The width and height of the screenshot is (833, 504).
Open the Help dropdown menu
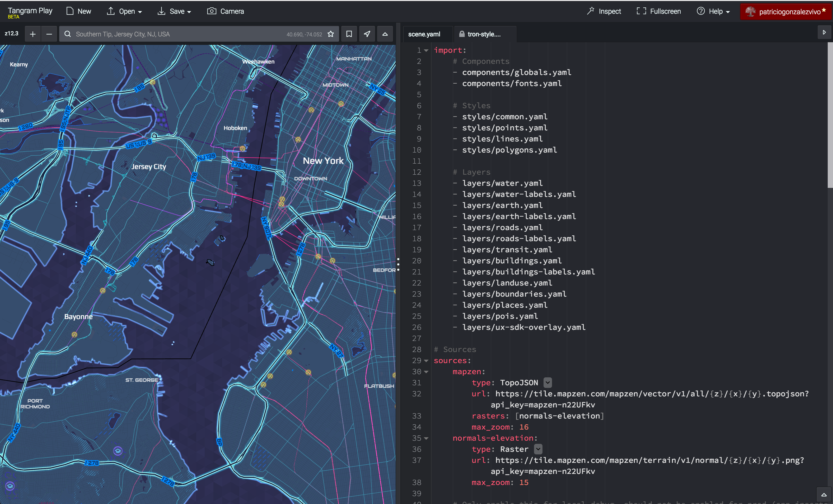[713, 11]
